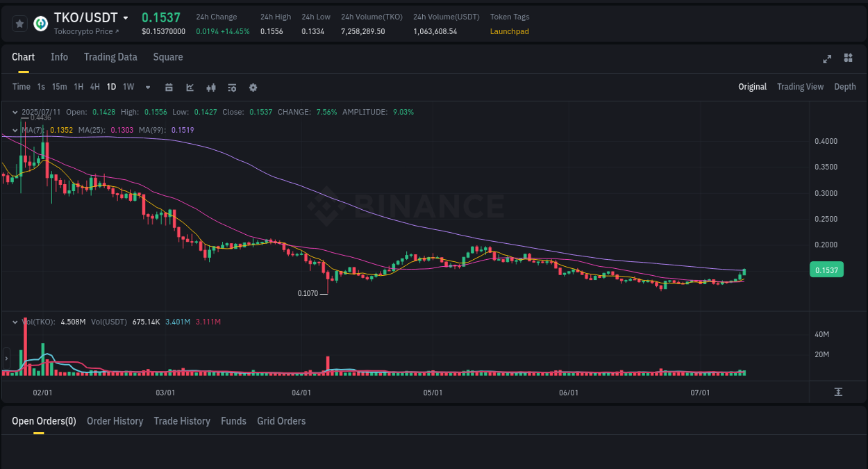This screenshot has width=868, height=469.
Task: Open the candlestick chart type icon
Action: (x=210, y=87)
